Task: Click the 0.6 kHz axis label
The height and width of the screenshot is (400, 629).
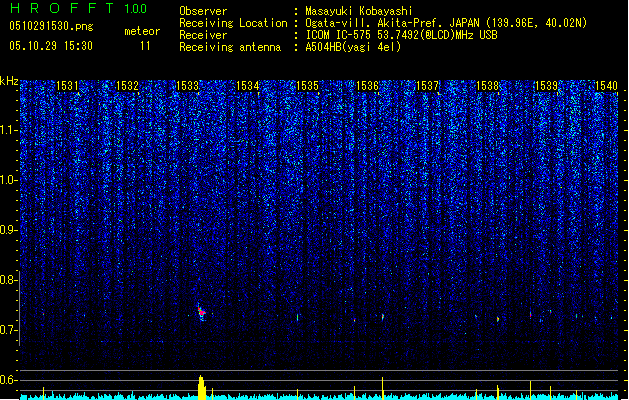Action: coord(9,380)
